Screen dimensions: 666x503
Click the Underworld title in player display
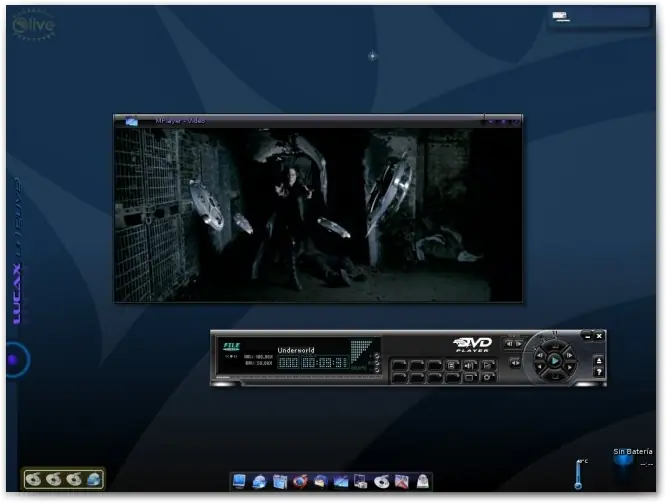(296, 350)
